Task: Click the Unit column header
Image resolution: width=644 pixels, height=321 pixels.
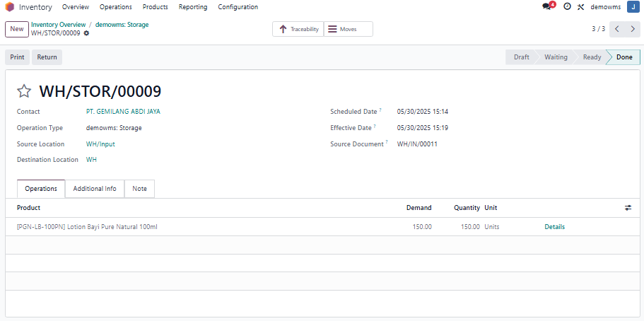Action: click(x=491, y=208)
